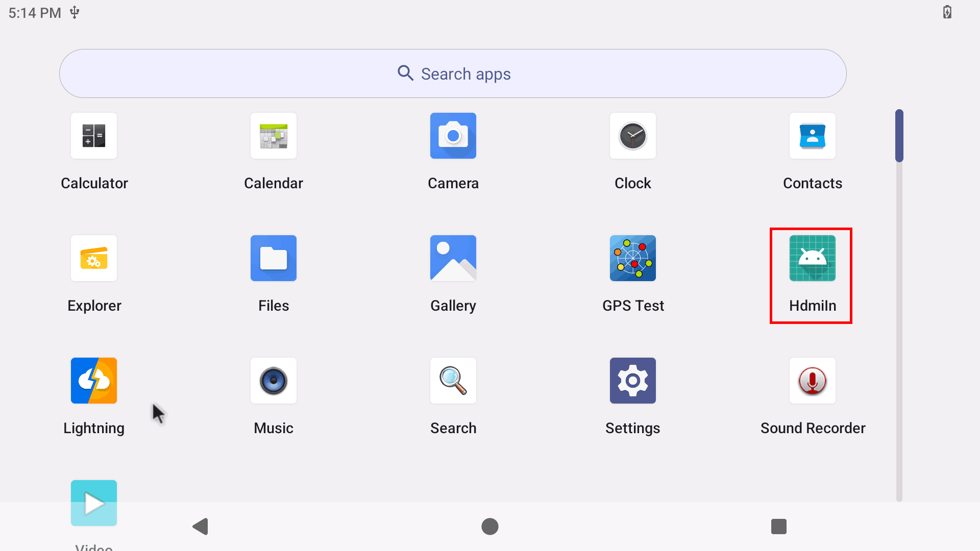
Task: Launch the Music app
Action: coord(274,381)
